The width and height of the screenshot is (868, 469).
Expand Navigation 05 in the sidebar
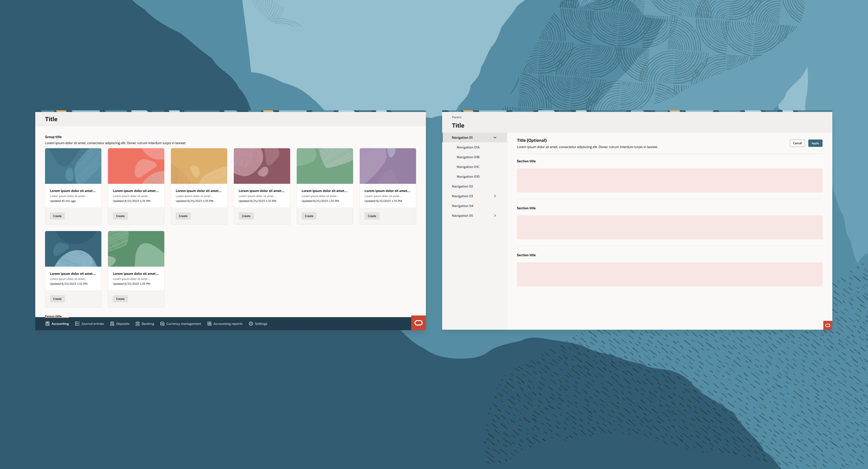click(x=495, y=215)
